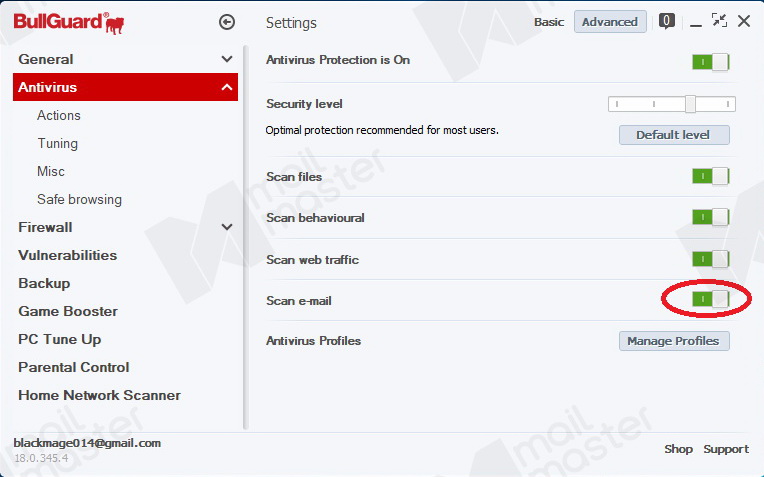Viewport: 764px width, 477px height.
Task: Open the notifications message icon
Action: click(667, 21)
